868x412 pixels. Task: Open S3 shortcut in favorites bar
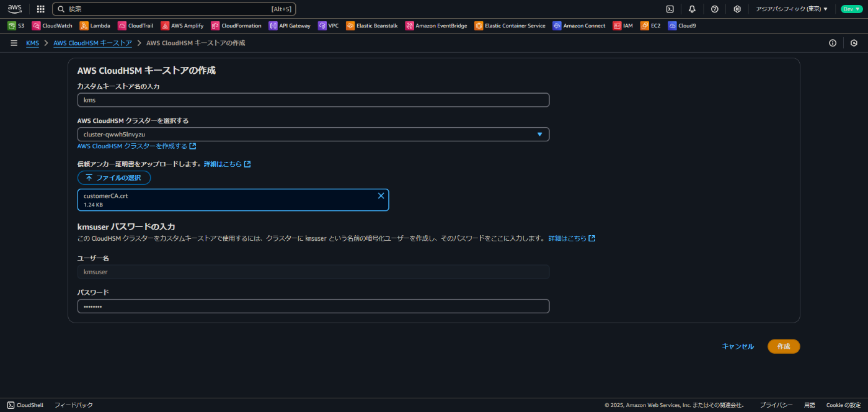point(16,25)
